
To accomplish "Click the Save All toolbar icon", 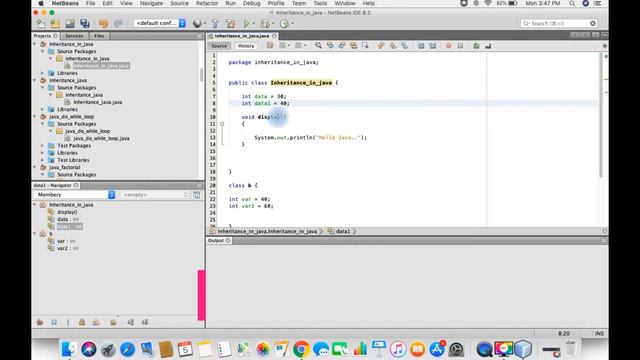I will coord(84,24).
